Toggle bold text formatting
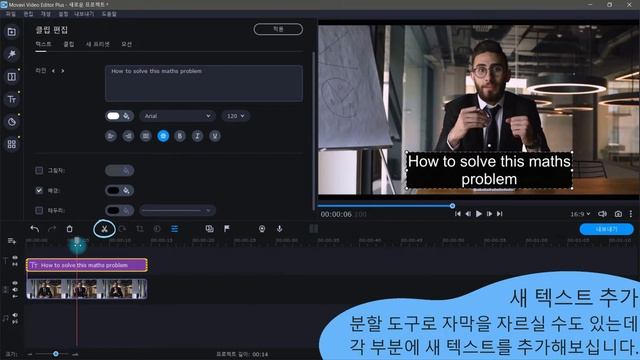640x360 pixels. pos(180,136)
